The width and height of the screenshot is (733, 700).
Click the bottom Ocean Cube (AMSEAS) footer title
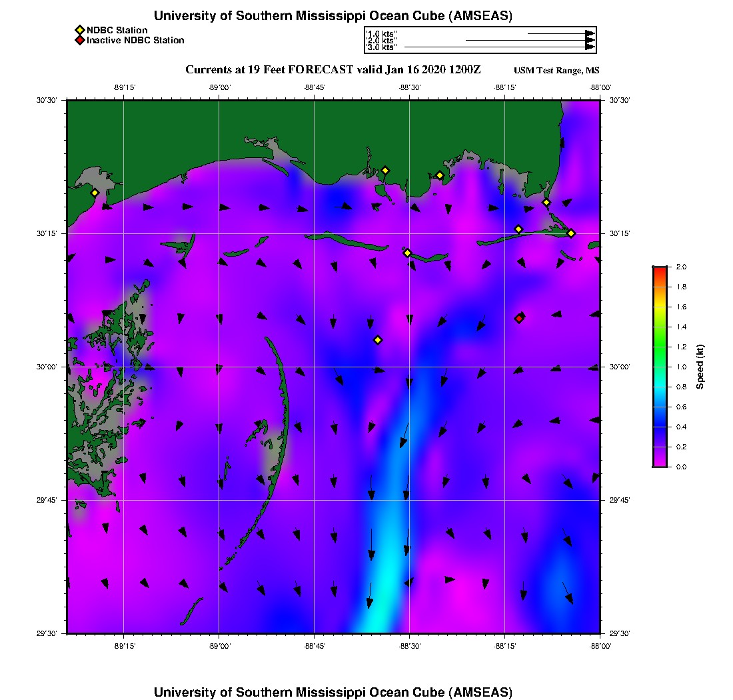(x=333, y=691)
